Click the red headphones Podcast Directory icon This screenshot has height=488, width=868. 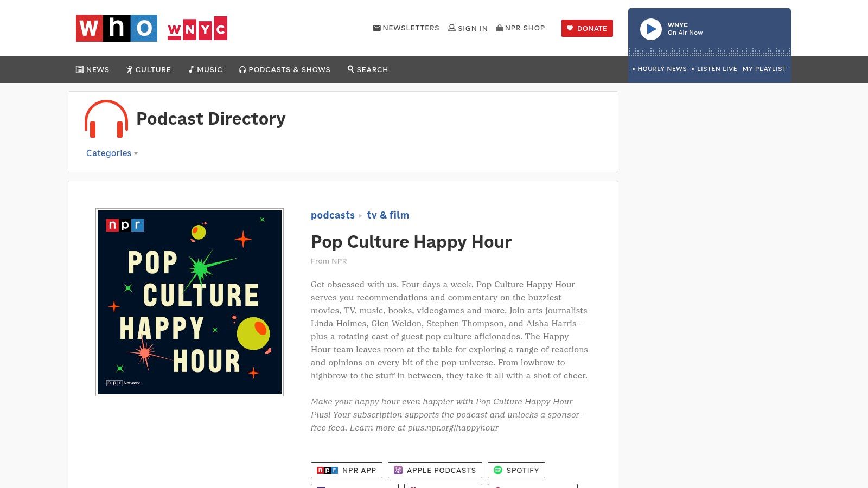pyautogui.click(x=106, y=119)
